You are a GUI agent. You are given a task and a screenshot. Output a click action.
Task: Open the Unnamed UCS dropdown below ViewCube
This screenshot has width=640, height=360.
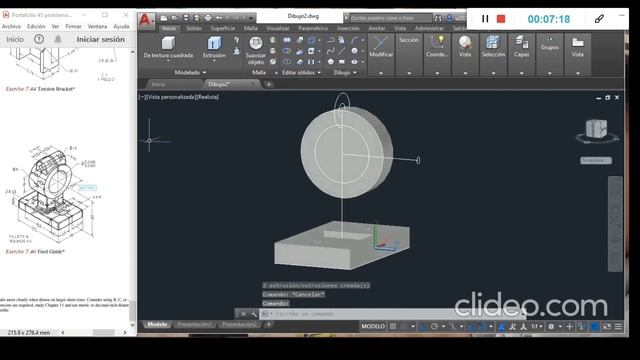[596, 160]
